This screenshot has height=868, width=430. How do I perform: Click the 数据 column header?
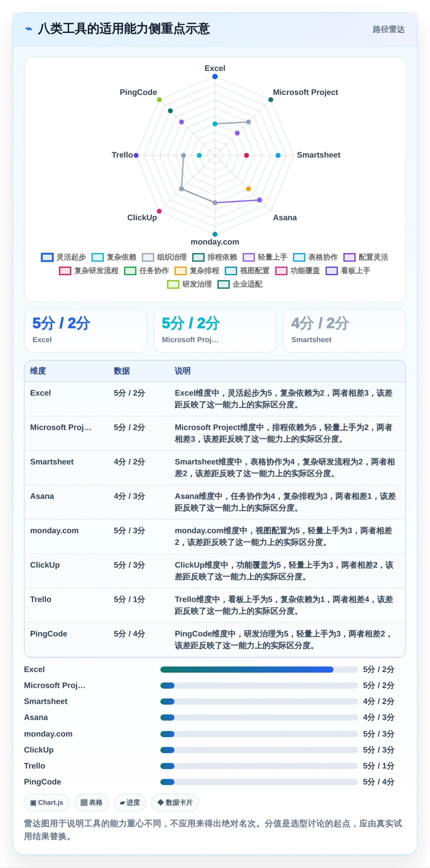tap(122, 371)
